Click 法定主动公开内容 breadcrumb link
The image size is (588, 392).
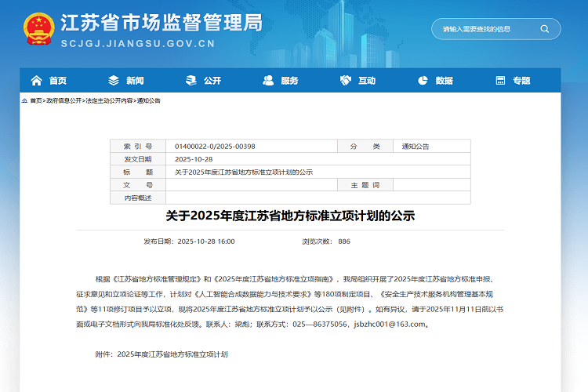pyautogui.click(x=109, y=101)
